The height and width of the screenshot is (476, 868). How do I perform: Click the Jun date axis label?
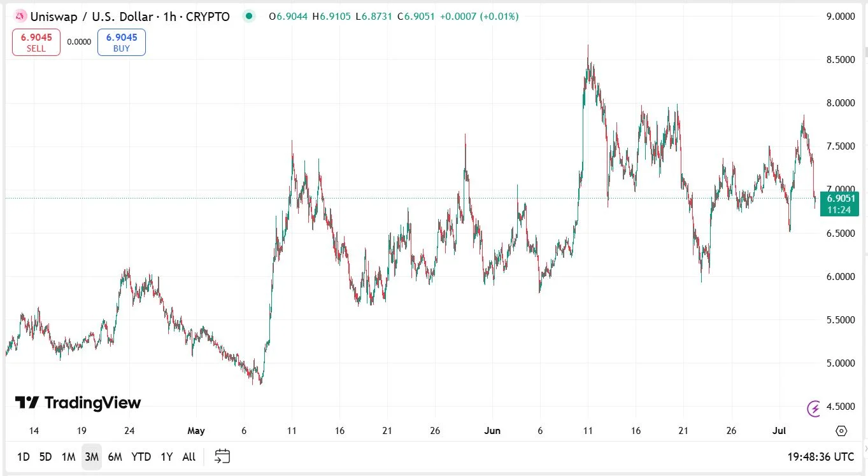pos(492,431)
